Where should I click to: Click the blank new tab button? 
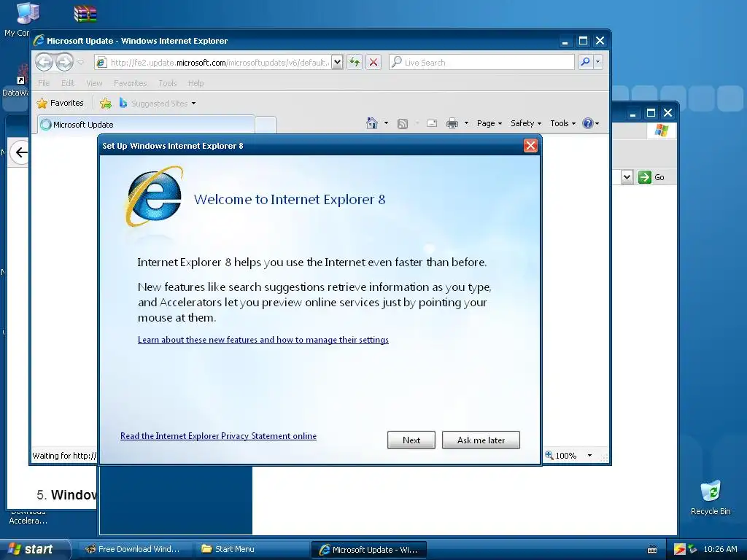click(266, 125)
